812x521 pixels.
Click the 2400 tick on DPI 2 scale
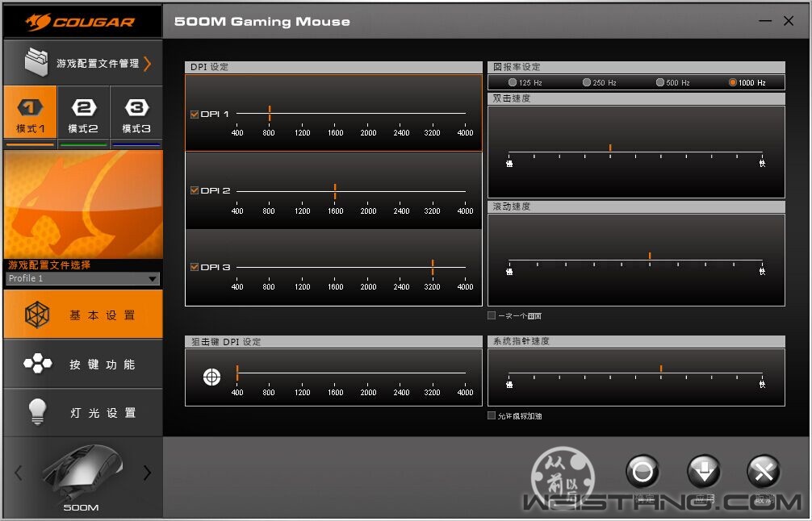click(401, 210)
